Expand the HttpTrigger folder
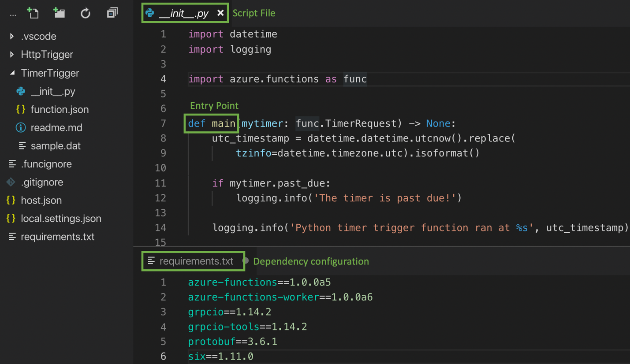This screenshot has height=364, width=630. point(11,54)
